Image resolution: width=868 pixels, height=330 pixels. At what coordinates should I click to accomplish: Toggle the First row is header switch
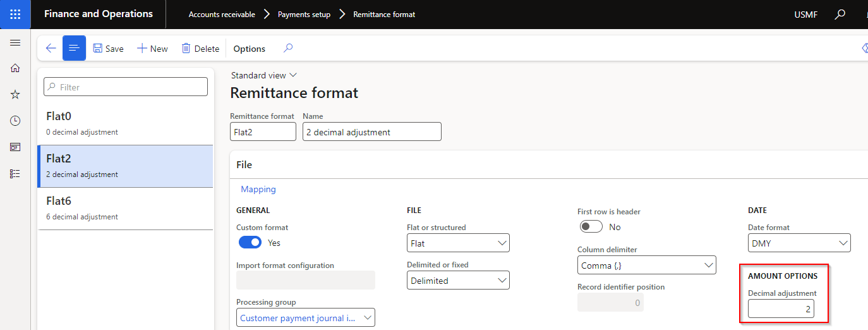pos(591,226)
